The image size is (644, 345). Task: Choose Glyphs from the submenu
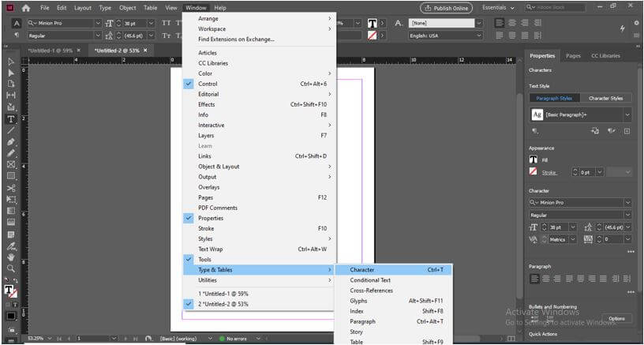pos(394,301)
